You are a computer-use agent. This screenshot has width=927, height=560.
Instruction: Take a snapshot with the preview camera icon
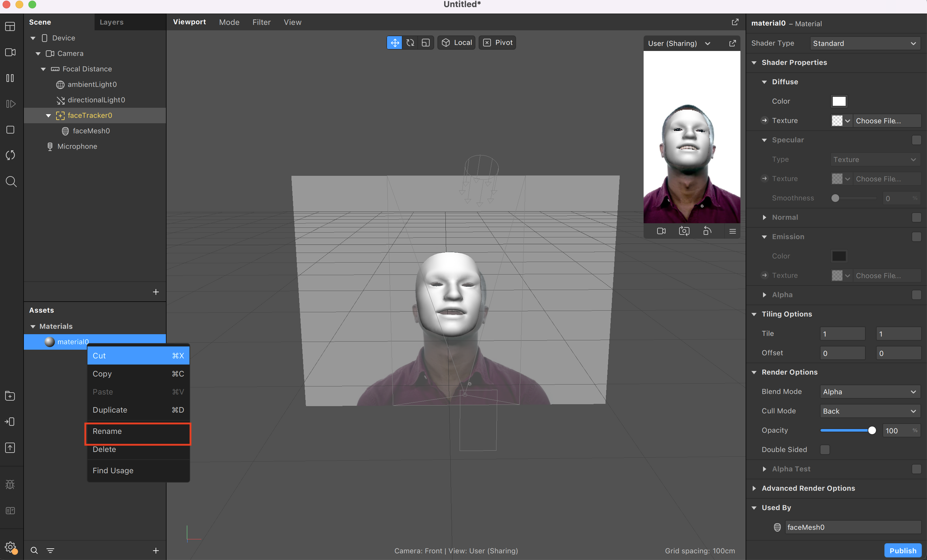[684, 231]
